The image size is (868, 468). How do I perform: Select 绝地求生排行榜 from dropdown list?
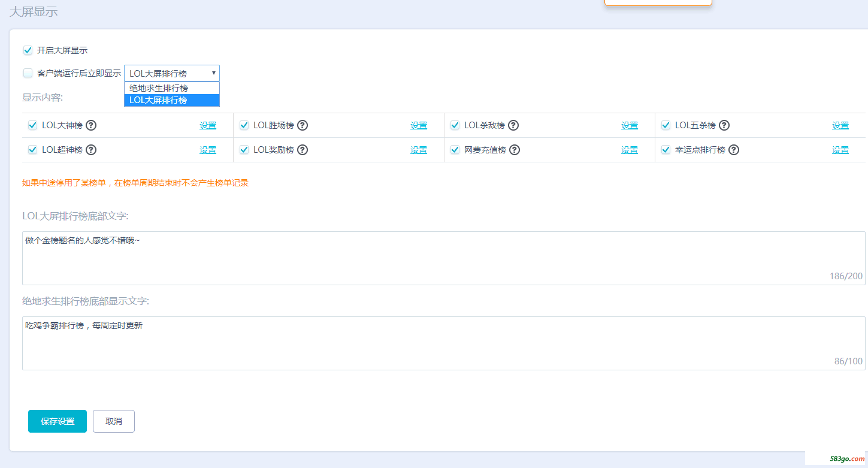(x=172, y=88)
